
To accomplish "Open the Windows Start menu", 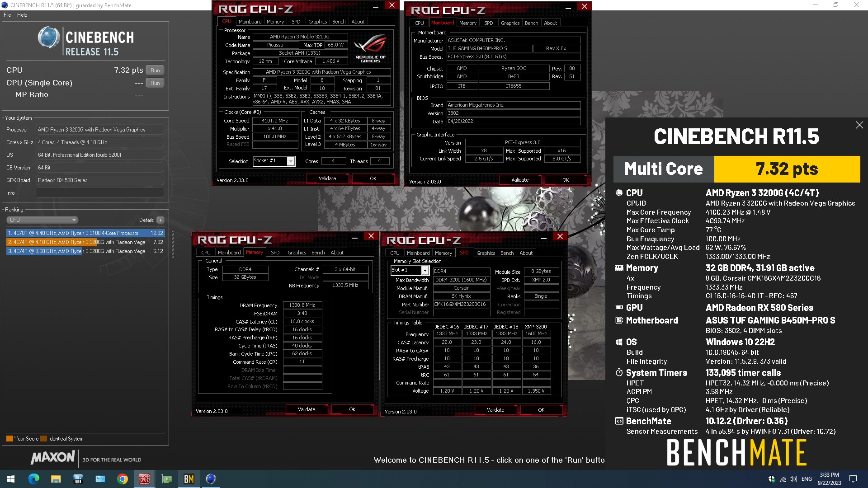I will pos(11,479).
